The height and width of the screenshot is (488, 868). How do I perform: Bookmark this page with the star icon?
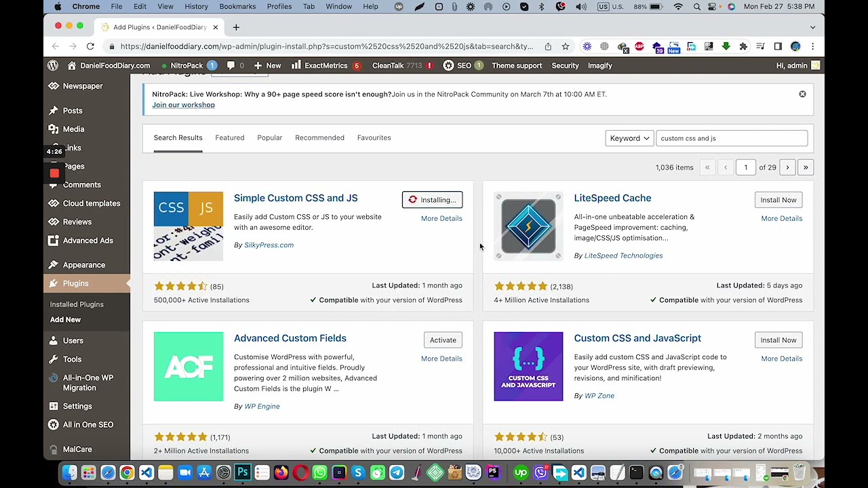pyautogui.click(x=566, y=46)
